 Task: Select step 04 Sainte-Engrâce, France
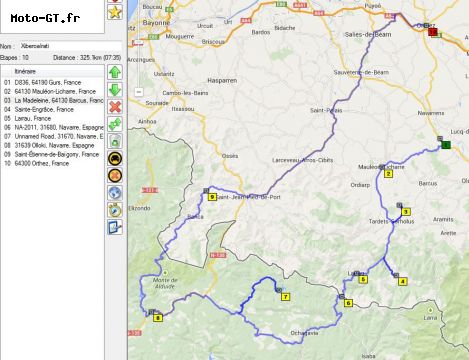53,109
